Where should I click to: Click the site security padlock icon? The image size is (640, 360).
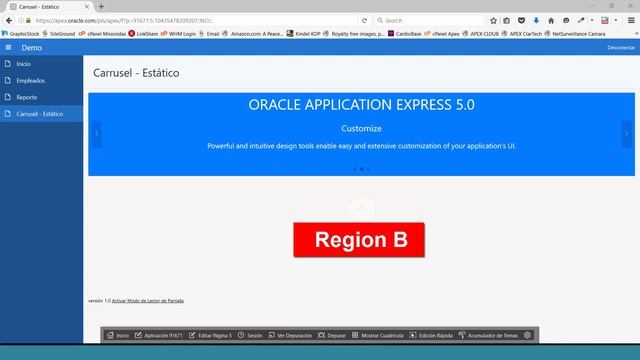coord(28,20)
